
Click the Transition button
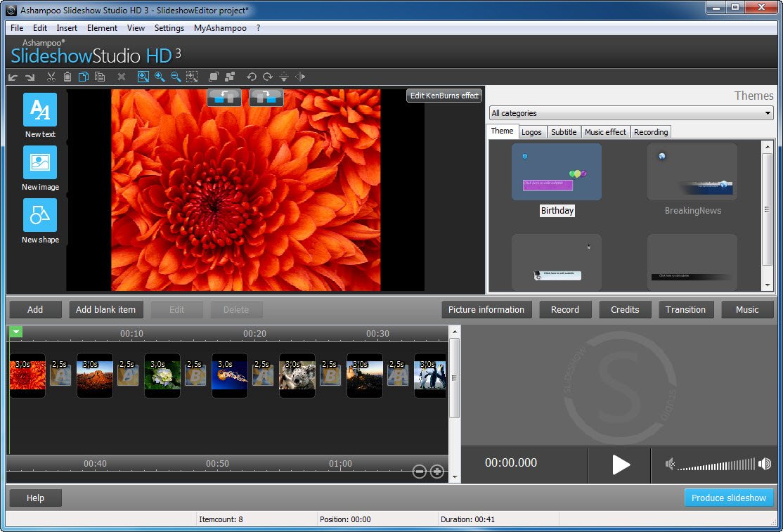pos(685,309)
